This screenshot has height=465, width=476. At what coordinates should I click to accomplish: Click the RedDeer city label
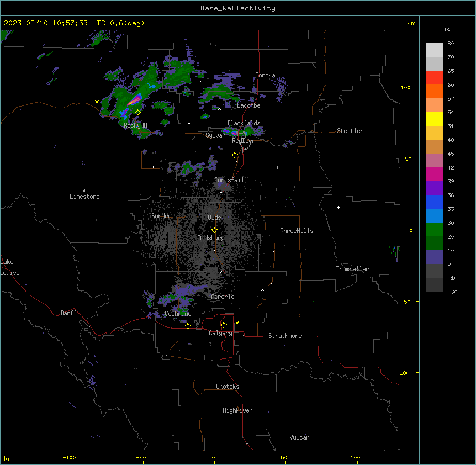244,141
